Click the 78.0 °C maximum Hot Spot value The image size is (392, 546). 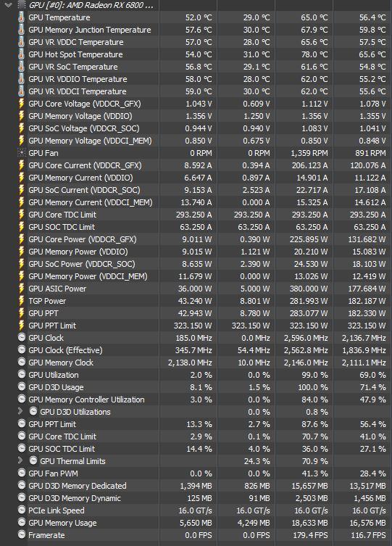(x=314, y=54)
